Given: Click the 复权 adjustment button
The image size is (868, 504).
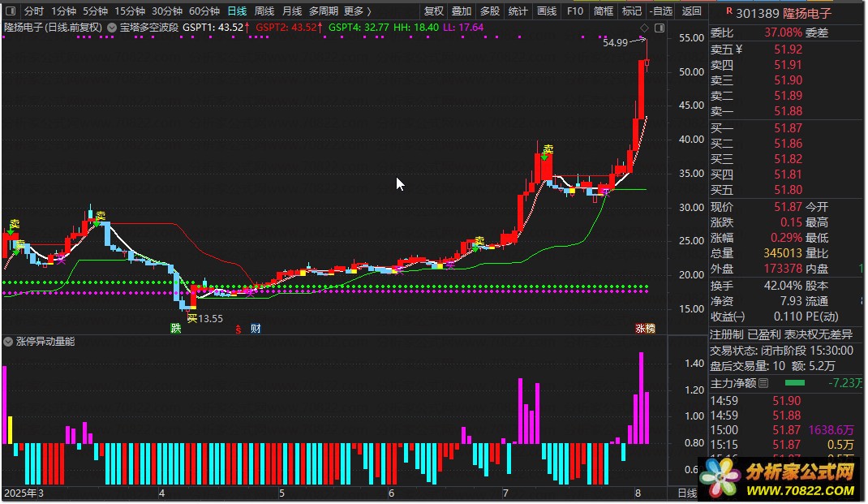Looking at the screenshot, I should [433, 11].
